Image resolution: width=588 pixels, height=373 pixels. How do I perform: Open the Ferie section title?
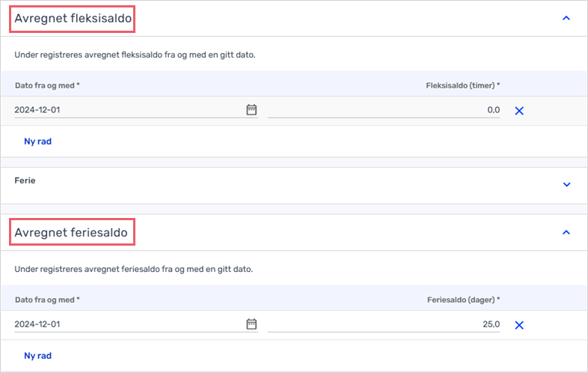tap(25, 181)
